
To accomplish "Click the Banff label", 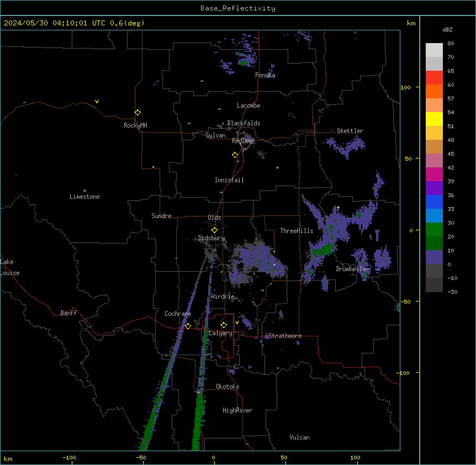I will coord(68,313).
